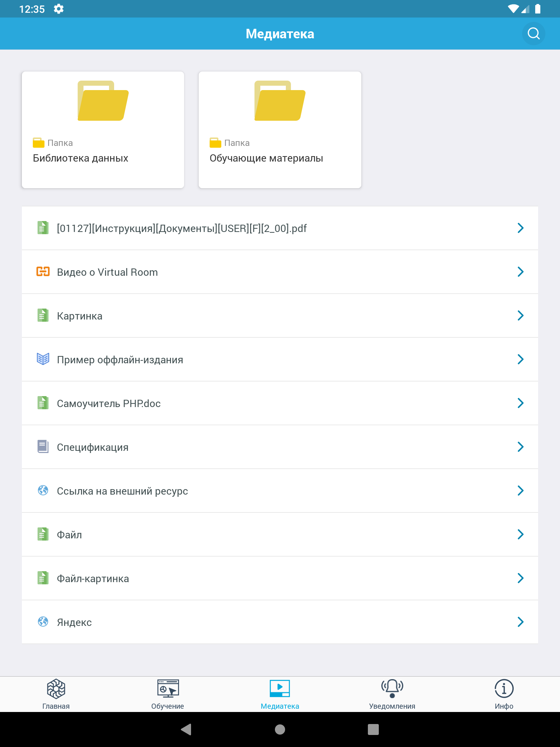560x747 pixels.
Task: Expand chevron for the pdf instruction row
Action: point(521,228)
